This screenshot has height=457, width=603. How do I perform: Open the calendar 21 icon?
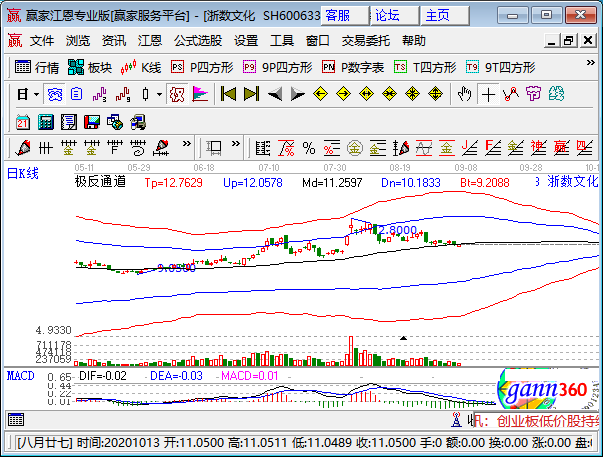click(x=23, y=122)
